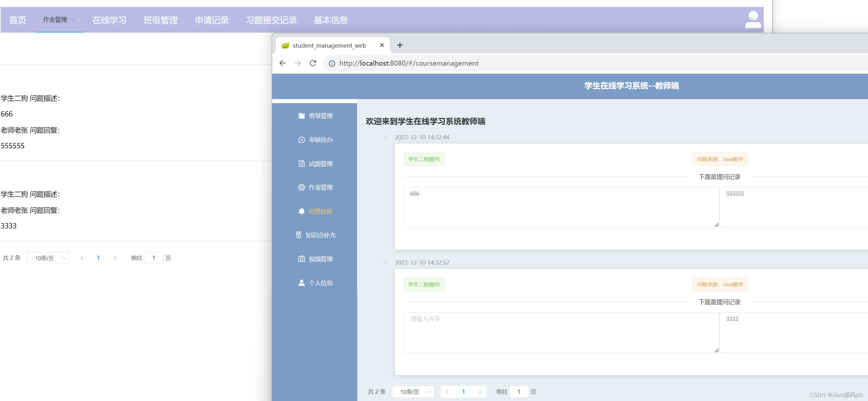Click next page arrow in left pagination
The height and width of the screenshot is (401, 868).
pos(114,258)
